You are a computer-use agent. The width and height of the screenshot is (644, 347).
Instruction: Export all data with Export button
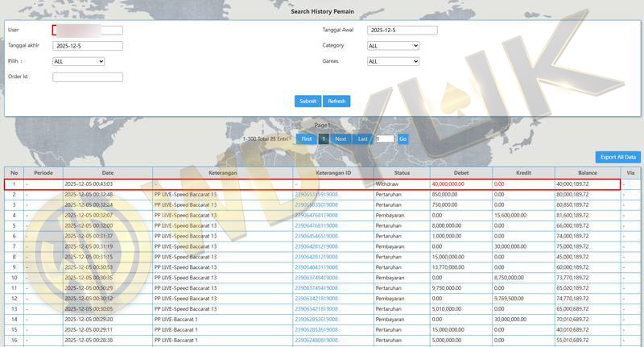[617, 157]
